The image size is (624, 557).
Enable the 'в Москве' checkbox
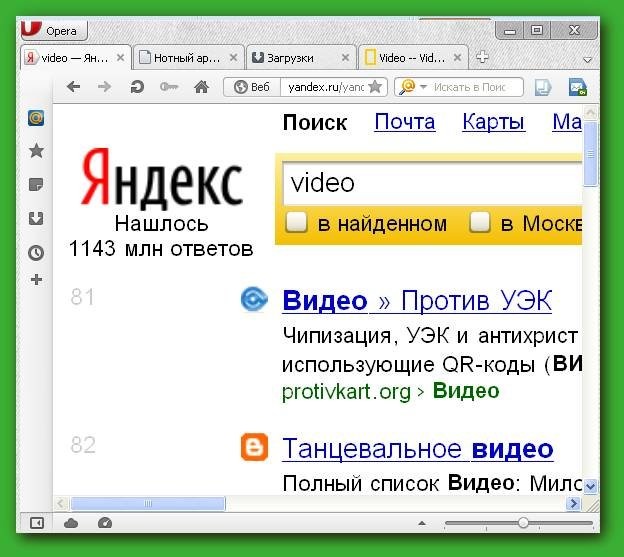(x=479, y=222)
